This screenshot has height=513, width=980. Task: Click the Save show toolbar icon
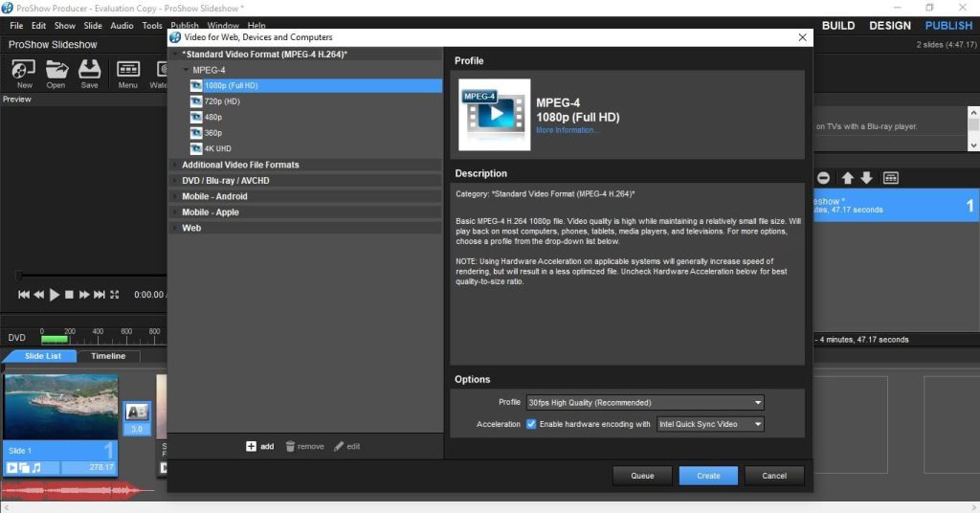pyautogui.click(x=89, y=70)
